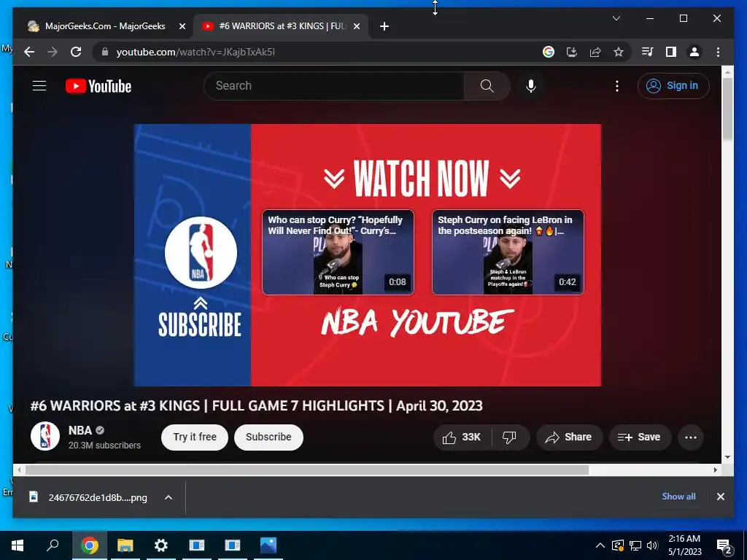Select the youtube.com address bar URL

tap(196, 52)
